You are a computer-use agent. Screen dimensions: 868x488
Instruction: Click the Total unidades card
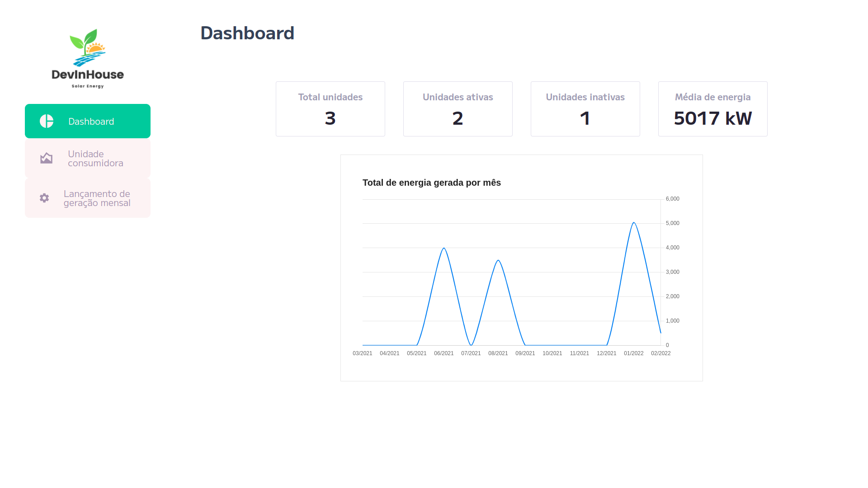(330, 108)
